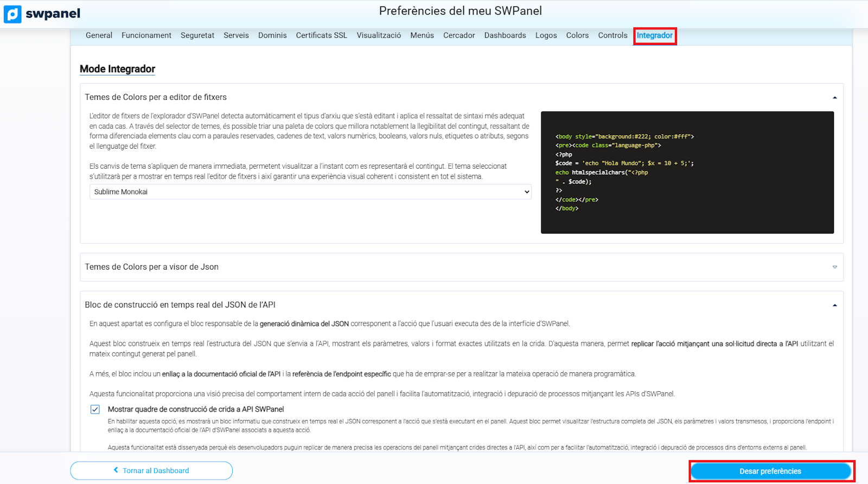Switch to the General tab
This screenshot has height=484, width=868.
coord(99,36)
